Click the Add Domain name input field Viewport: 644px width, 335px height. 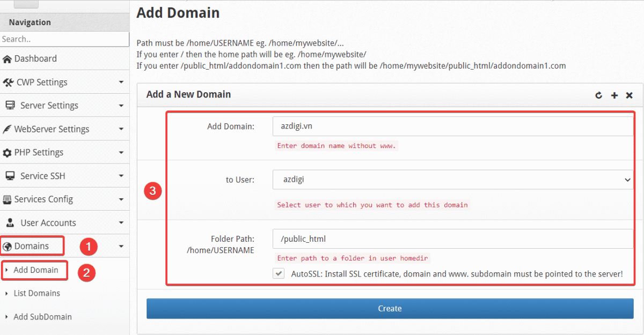[452, 126]
